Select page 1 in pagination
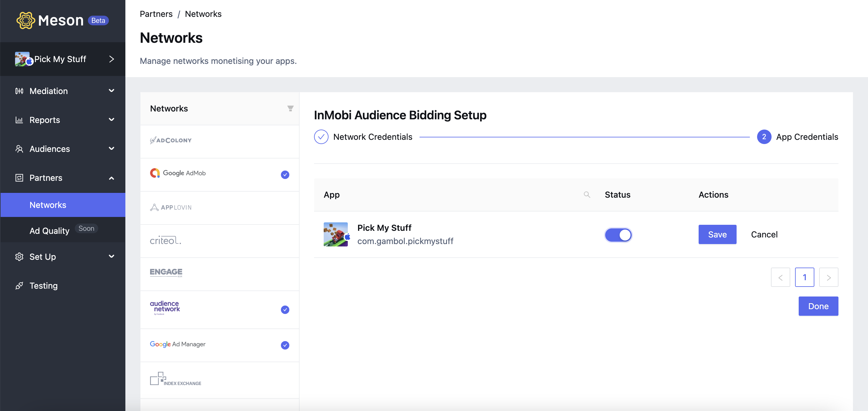This screenshot has width=868, height=411. [x=804, y=277]
